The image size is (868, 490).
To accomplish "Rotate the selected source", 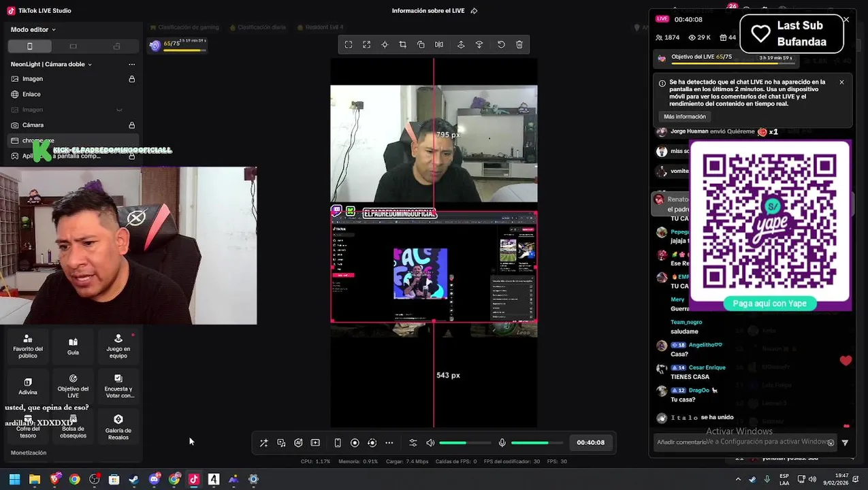I will (x=421, y=44).
